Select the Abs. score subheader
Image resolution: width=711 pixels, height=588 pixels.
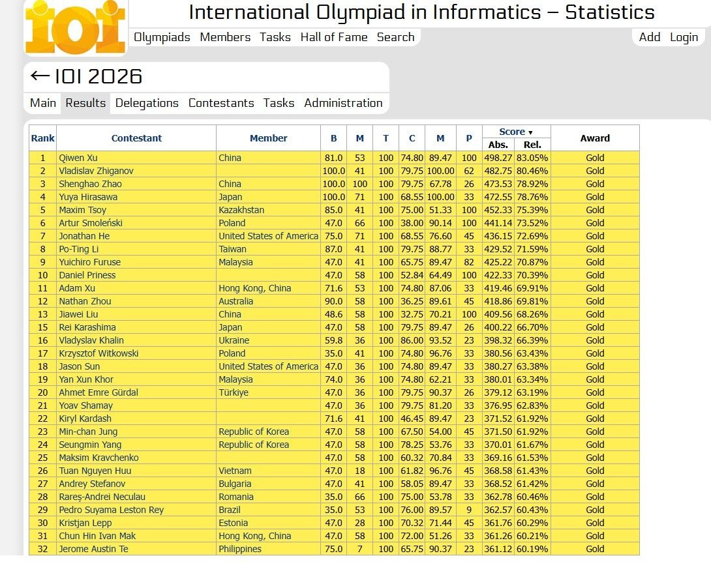coord(498,145)
